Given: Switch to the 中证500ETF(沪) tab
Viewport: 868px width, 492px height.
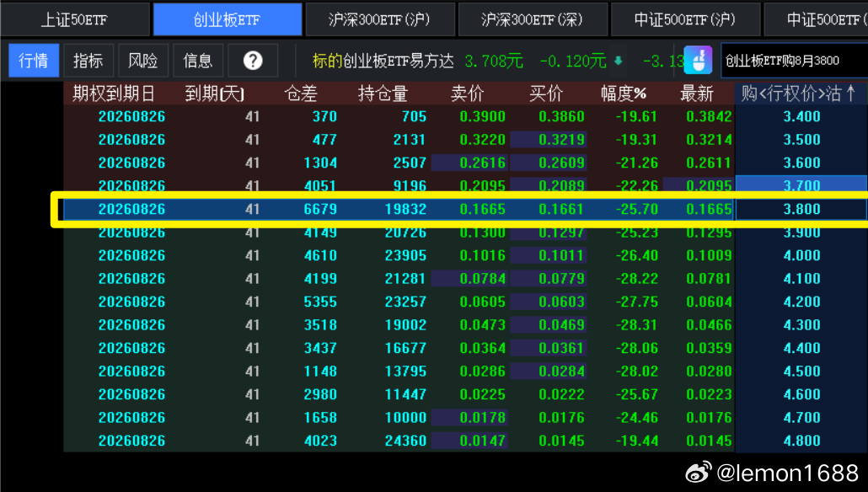Looking at the screenshot, I should coord(685,20).
